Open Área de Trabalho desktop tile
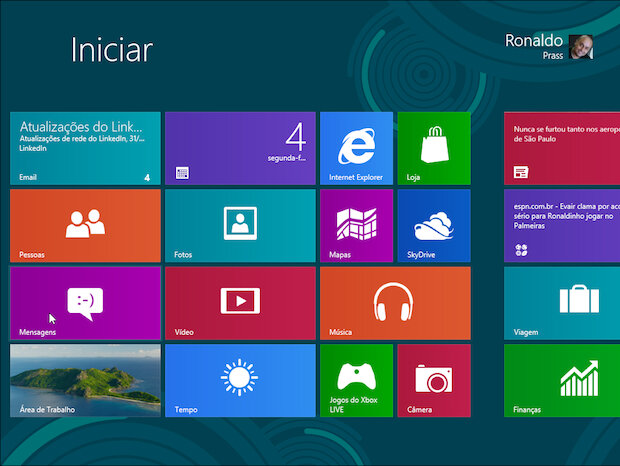Screen dimensions: 620x466 click(85, 381)
